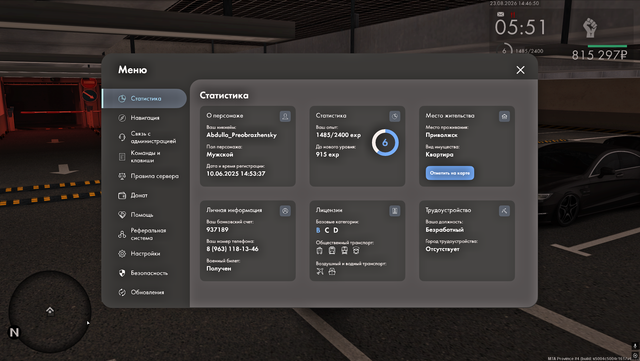
Task: Click the Получен military ticket value
Action: click(219, 269)
